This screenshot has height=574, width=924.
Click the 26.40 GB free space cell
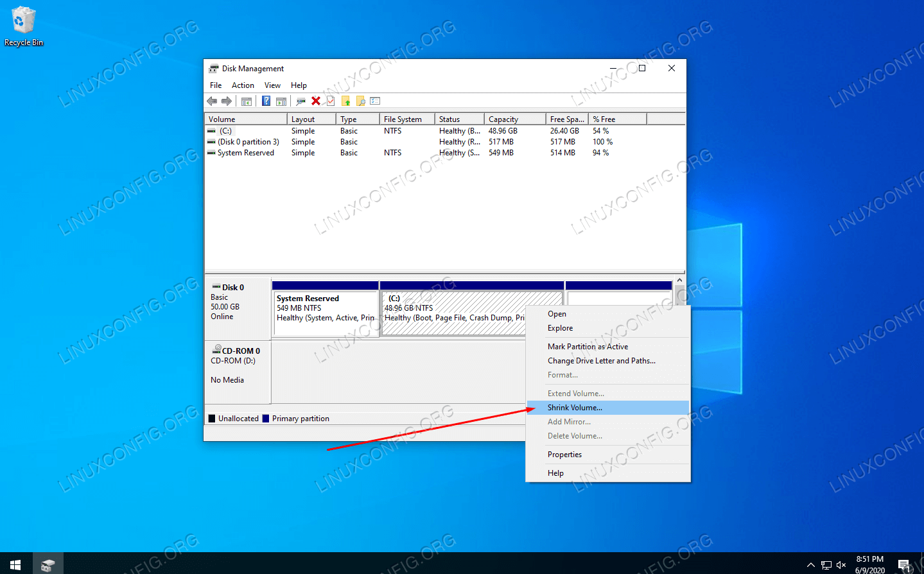(564, 131)
